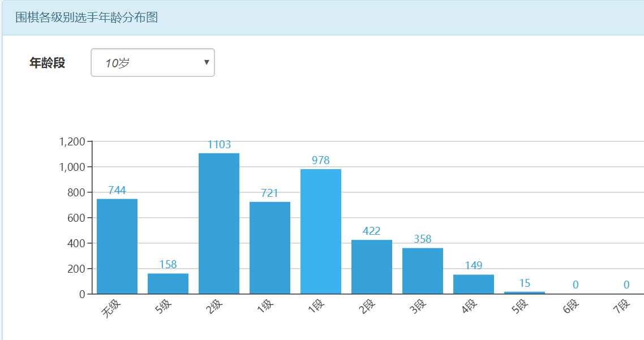Click the 1,200 y-axis tick label
The image size is (644, 340).
(72, 141)
